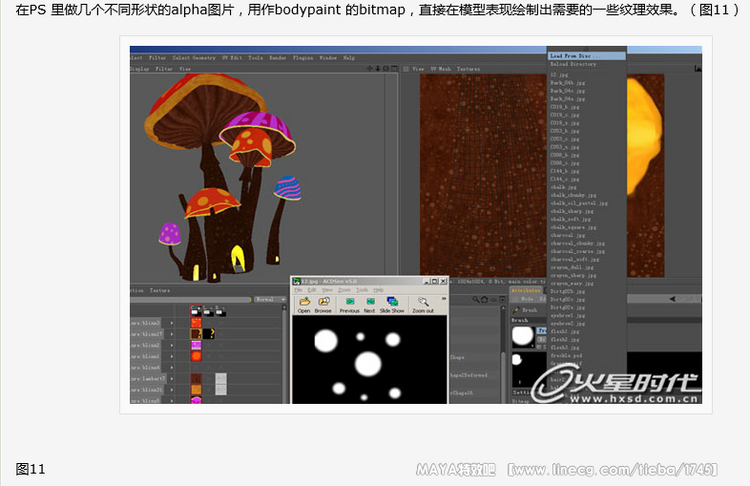Click the black left arrow in Attributes header
This screenshot has height=486, width=750.
pos(672,299)
